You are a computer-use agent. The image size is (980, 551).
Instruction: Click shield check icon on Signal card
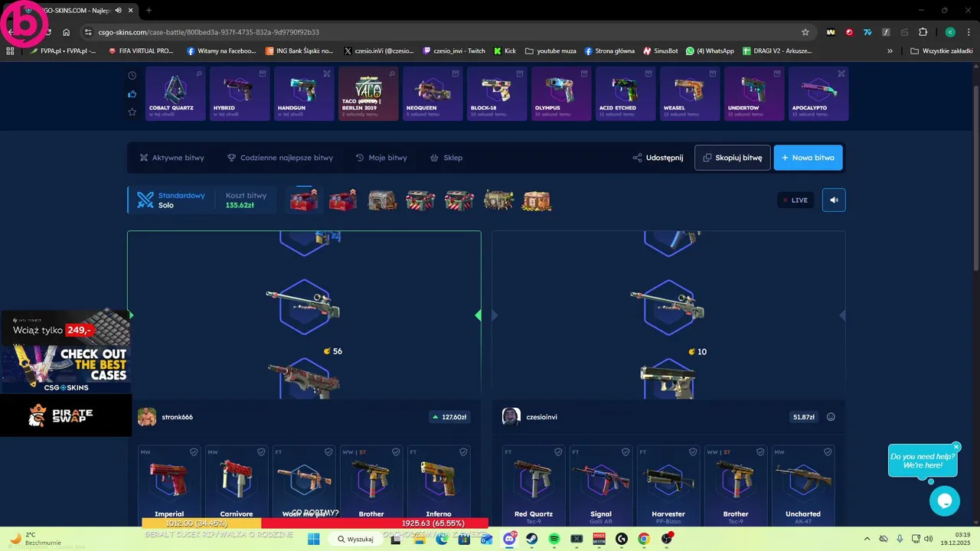coord(626,452)
